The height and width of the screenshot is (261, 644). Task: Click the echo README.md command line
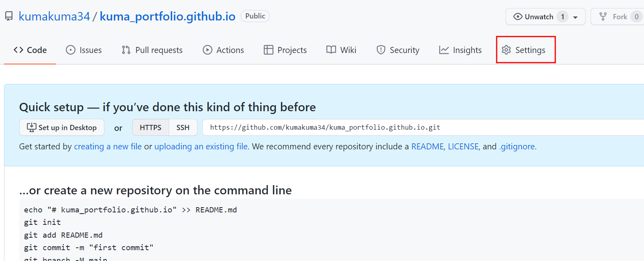point(130,210)
